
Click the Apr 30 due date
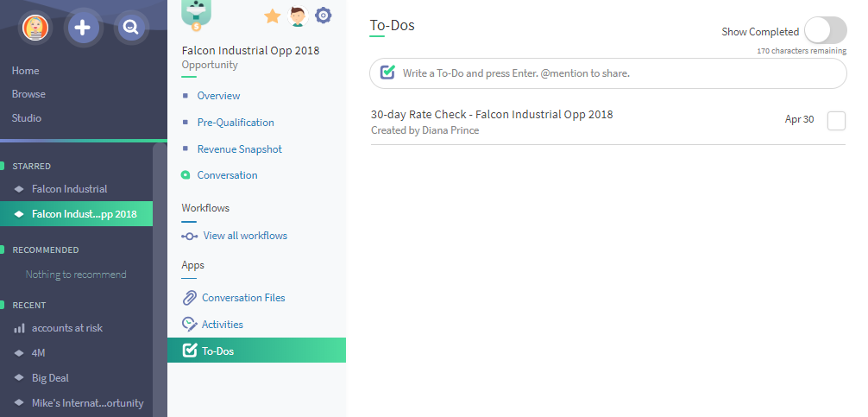click(799, 119)
